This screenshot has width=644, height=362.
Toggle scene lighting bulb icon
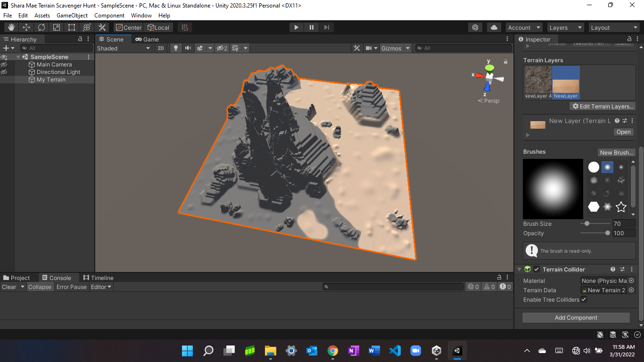[x=176, y=48]
